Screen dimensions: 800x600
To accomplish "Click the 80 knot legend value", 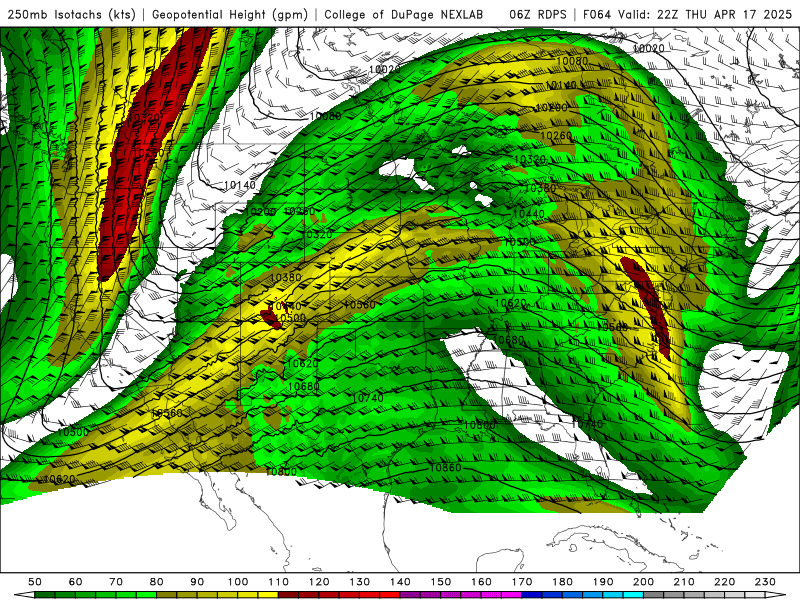I will [157, 582].
